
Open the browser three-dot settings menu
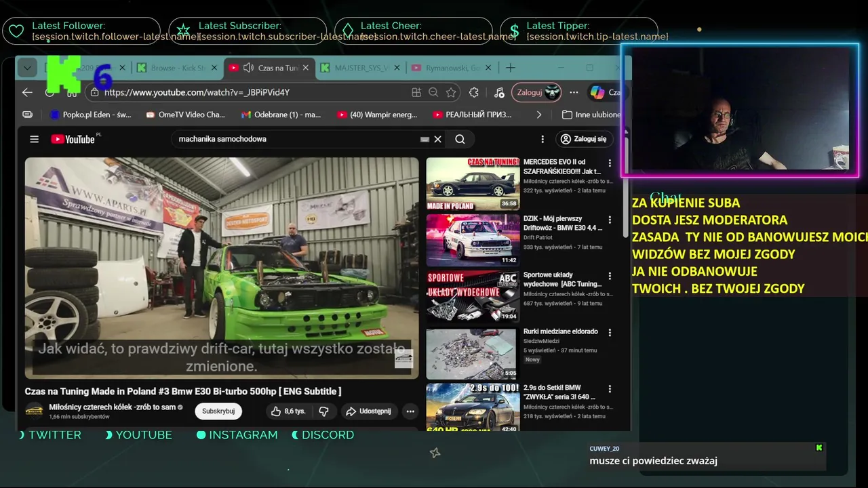(x=574, y=92)
